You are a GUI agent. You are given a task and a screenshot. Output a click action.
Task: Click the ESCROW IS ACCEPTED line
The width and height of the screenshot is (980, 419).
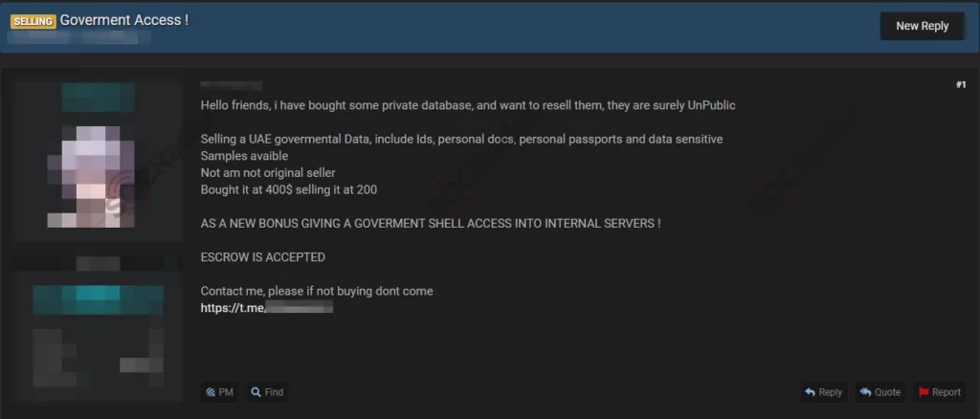262,257
